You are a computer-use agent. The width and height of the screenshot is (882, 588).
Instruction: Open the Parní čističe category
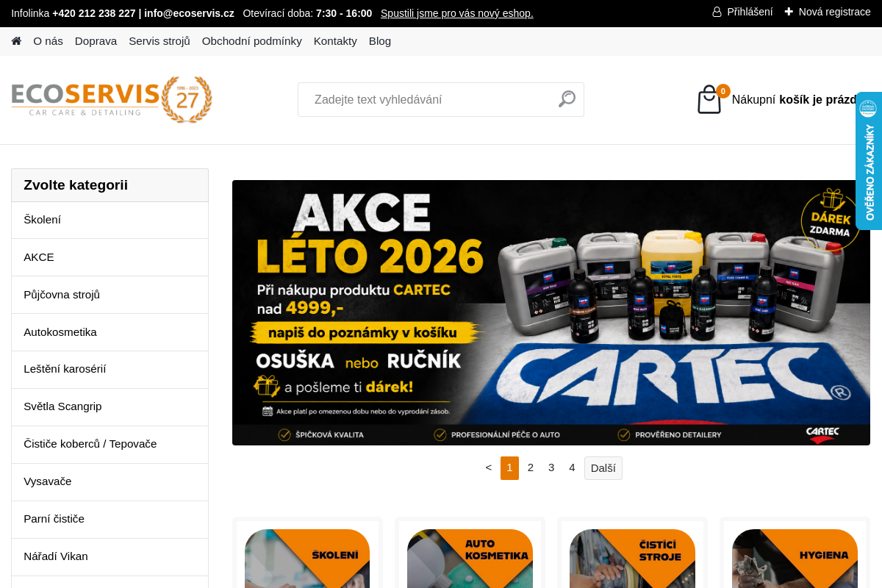(x=110, y=519)
